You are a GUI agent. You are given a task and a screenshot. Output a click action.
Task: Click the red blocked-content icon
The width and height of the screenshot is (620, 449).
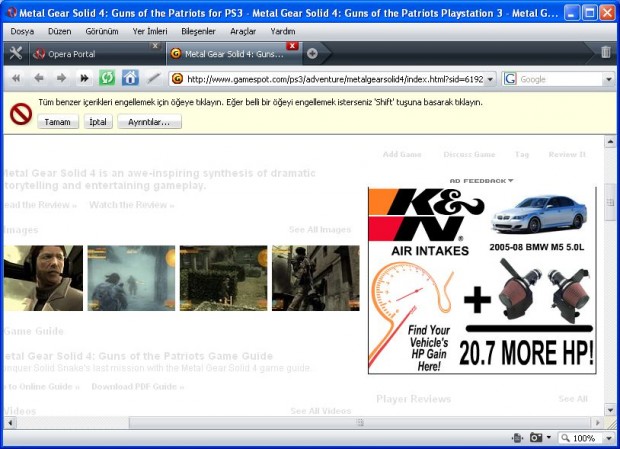21,114
